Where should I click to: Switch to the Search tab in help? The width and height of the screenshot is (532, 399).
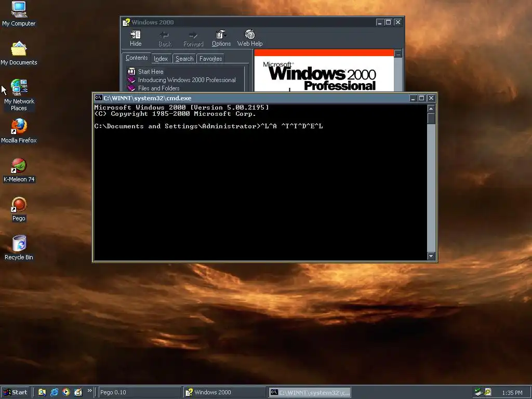[184, 59]
